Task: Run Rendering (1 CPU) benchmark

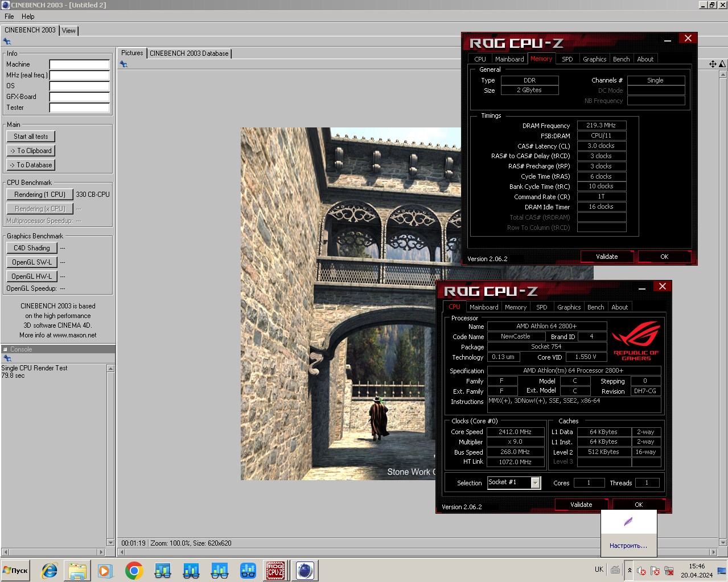Action: 40,195
